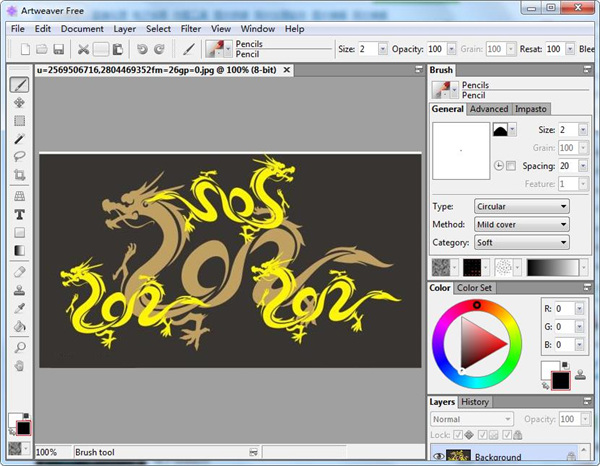
Task: Click the Save floppy disk icon
Action: coord(58,49)
